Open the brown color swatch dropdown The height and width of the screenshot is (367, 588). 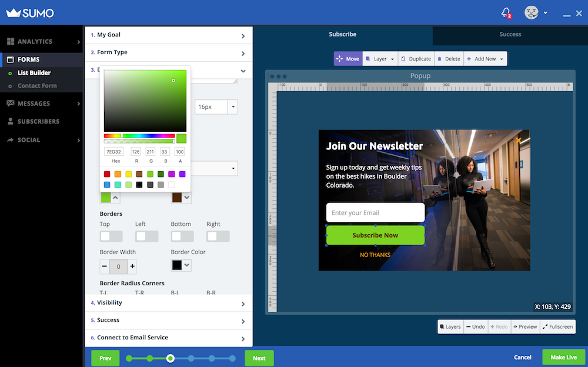(x=181, y=198)
